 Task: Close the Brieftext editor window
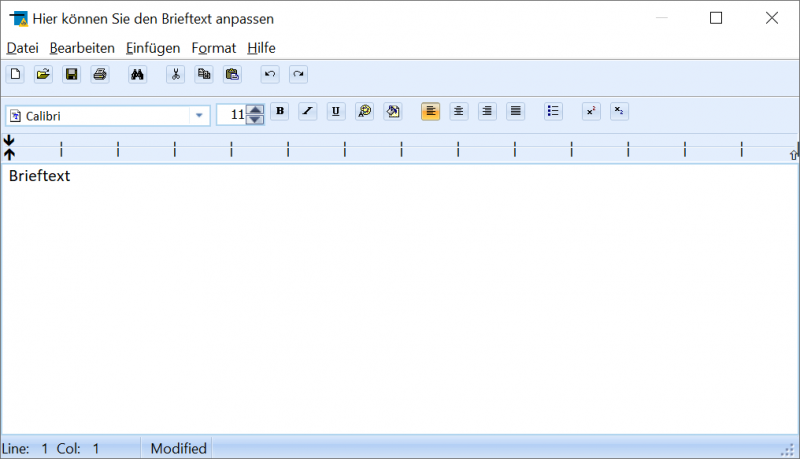coord(772,18)
